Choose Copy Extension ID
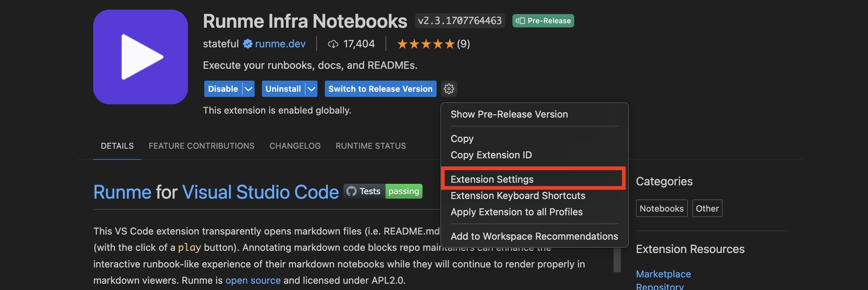Screen dimensions: 868x290 tap(534, 155)
